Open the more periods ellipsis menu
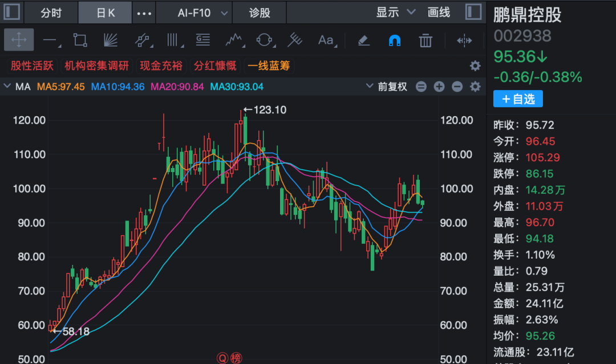Screen dimensions: 616x364 tap(144, 13)
